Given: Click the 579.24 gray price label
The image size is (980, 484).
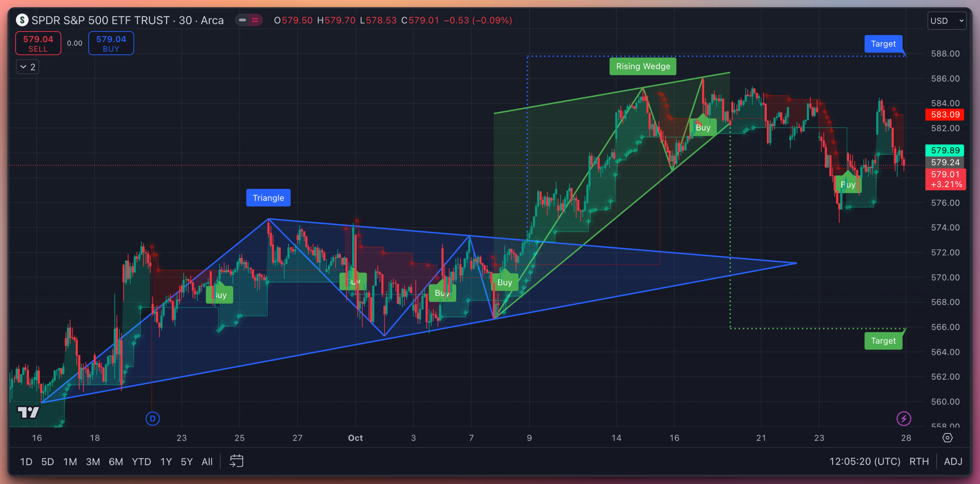Looking at the screenshot, I should (x=945, y=163).
